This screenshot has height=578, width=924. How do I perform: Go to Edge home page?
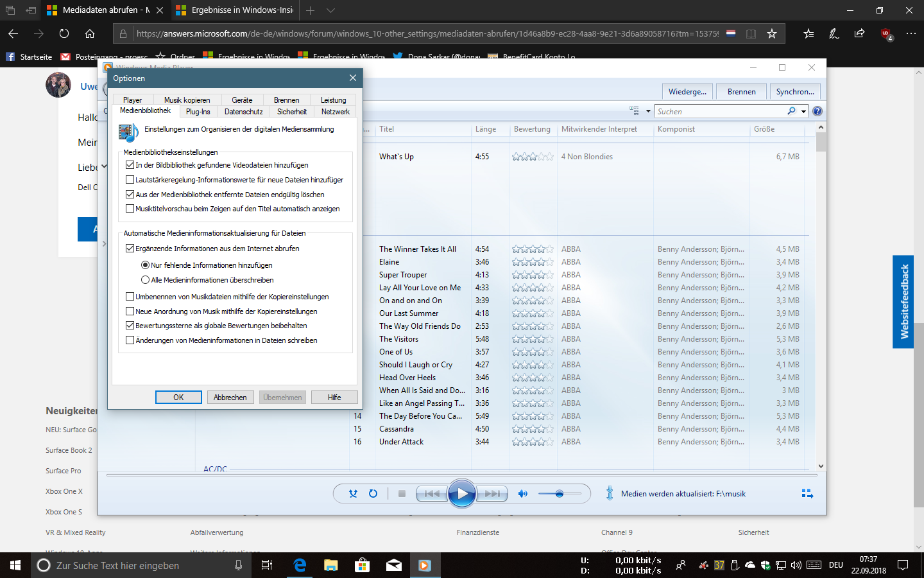(x=90, y=33)
